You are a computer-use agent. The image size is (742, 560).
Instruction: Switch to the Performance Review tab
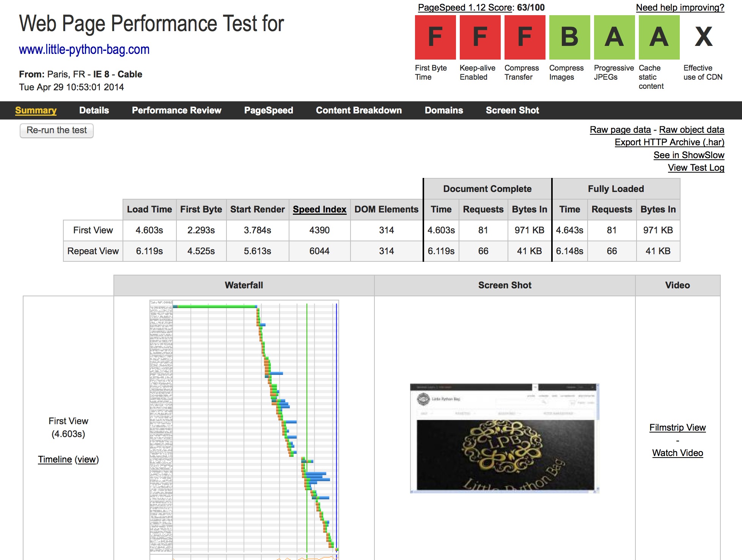(176, 110)
